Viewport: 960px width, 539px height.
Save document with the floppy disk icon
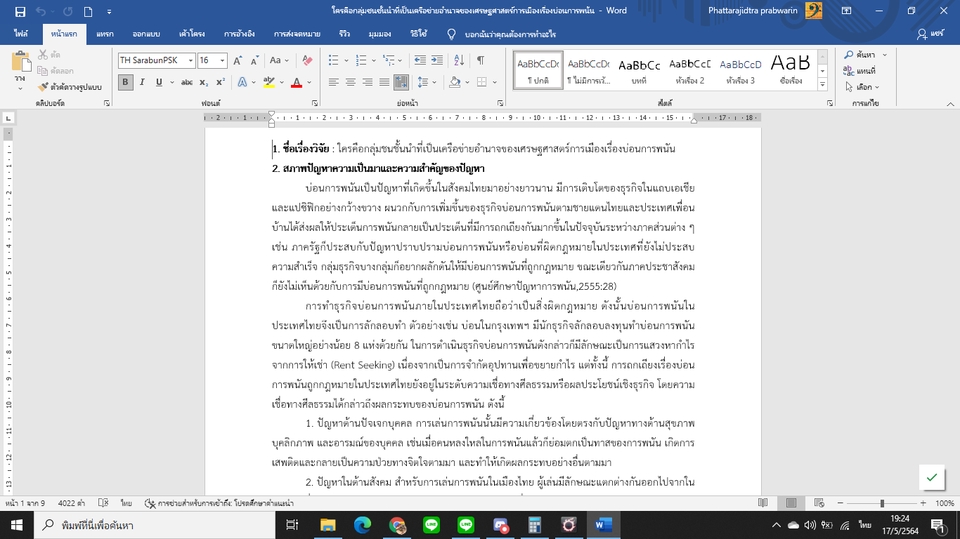coord(20,11)
